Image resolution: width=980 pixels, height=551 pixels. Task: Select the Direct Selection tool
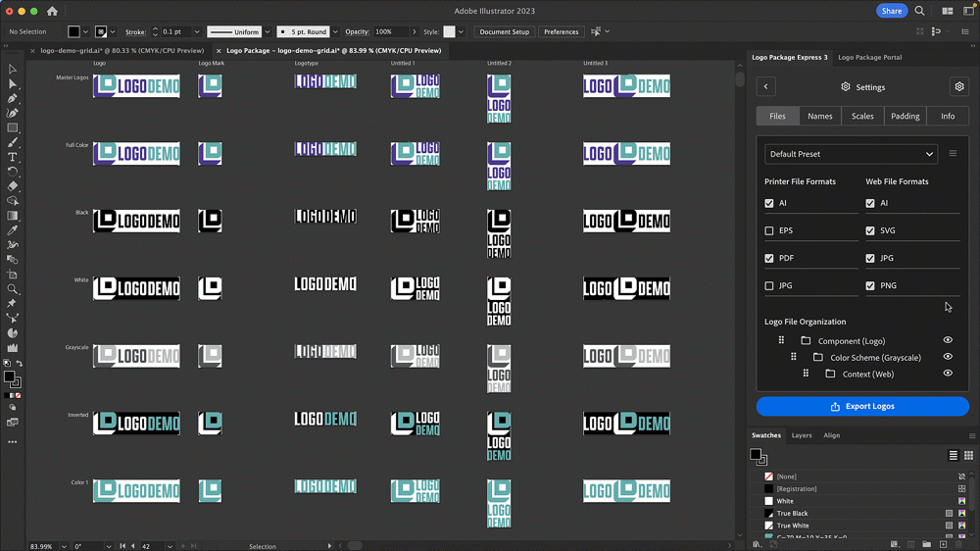coord(13,84)
